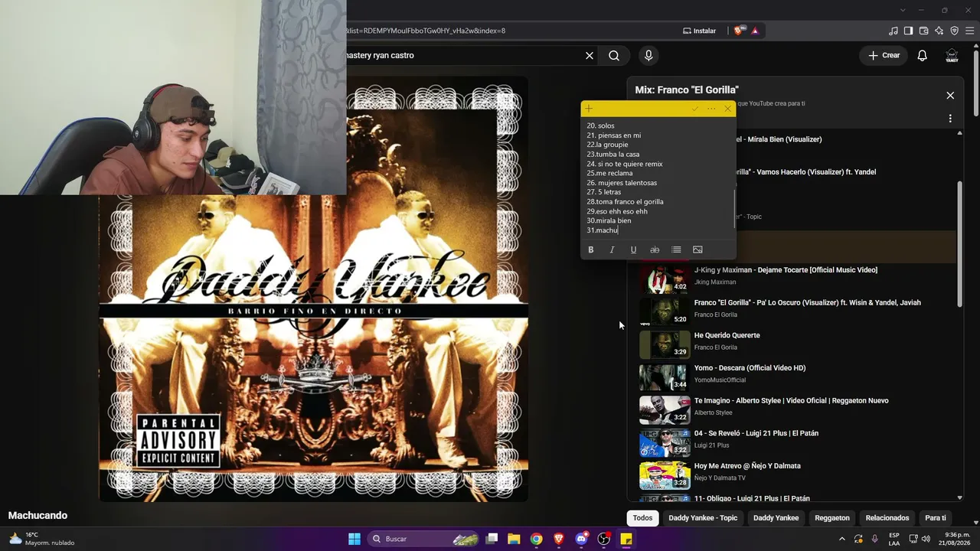Open the Windows Start menu
The width and height of the screenshot is (980, 551).
pos(354,539)
